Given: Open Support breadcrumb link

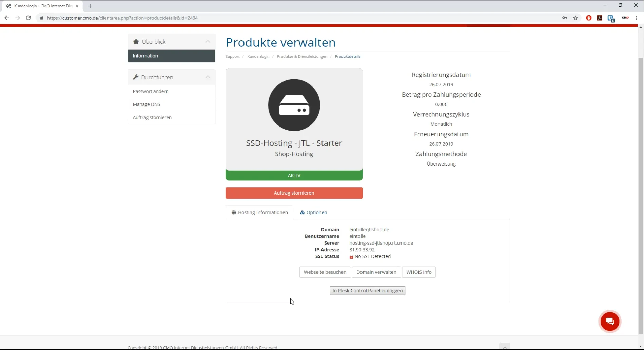Looking at the screenshot, I should 233,57.
